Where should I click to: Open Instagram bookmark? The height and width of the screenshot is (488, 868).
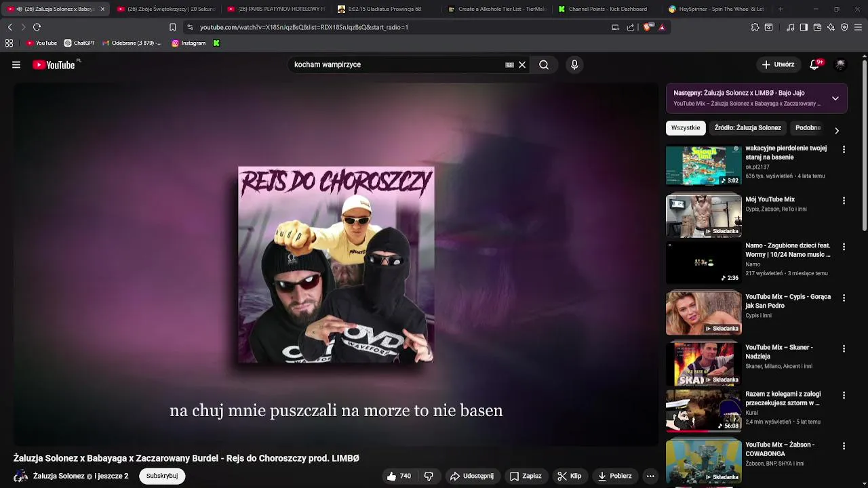click(x=189, y=43)
